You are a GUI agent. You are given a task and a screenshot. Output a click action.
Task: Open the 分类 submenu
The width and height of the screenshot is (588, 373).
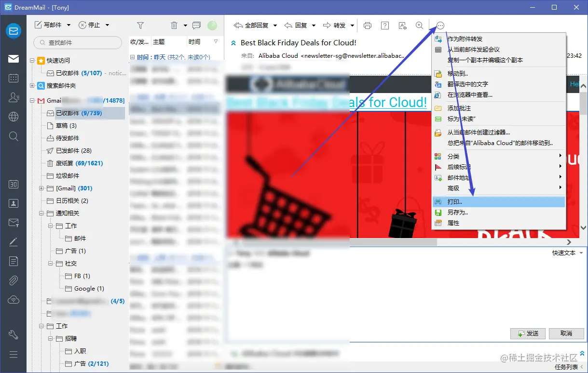499,157
